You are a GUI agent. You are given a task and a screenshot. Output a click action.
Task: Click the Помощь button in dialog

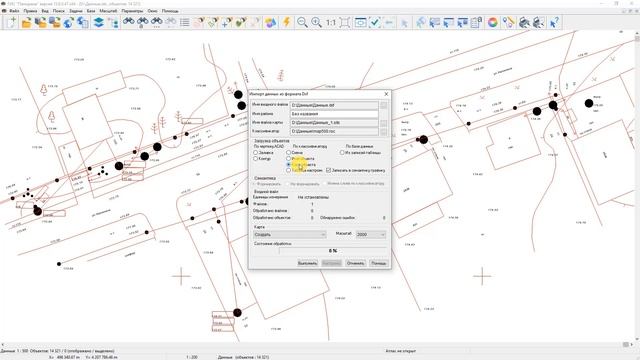(x=379, y=263)
